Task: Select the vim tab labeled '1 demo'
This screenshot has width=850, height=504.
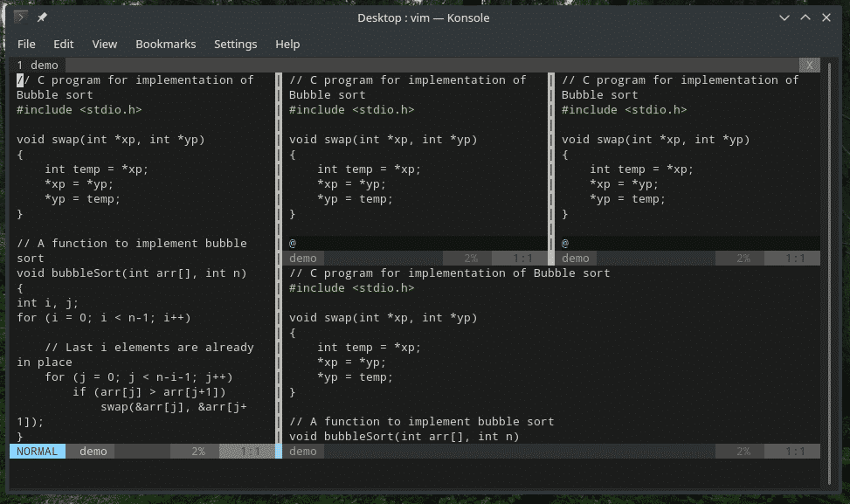Action: click(x=38, y=65)
